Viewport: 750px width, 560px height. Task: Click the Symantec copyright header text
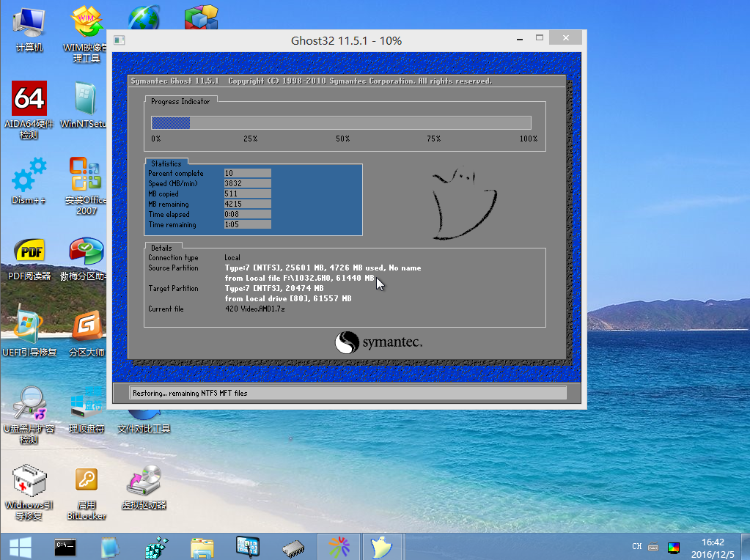pyautogui.click(x=312, y=81)
